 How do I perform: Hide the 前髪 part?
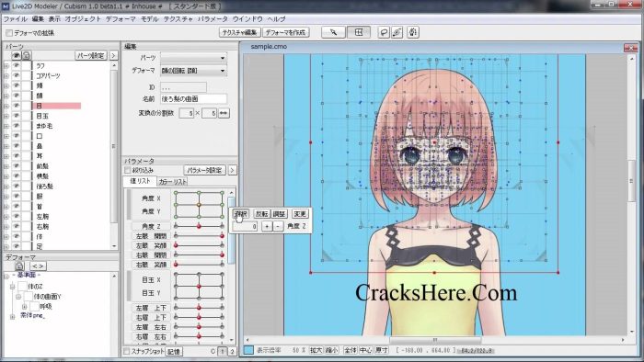[16, 166]
